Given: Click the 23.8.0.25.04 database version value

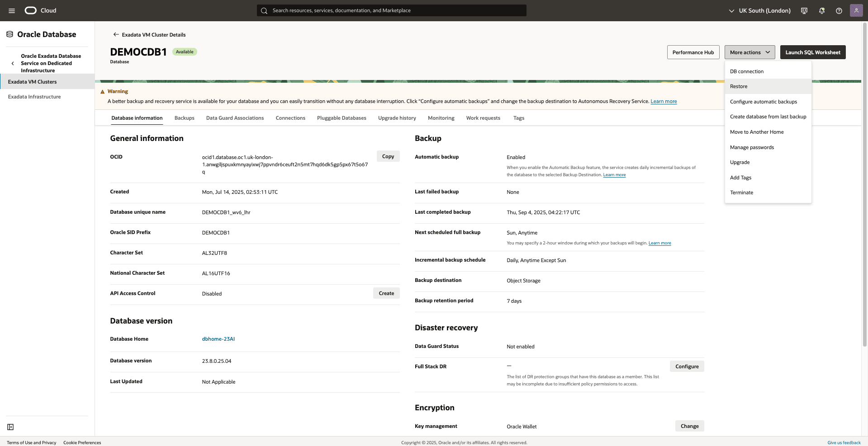Looking at the screenshot, I should coord(217,361).
